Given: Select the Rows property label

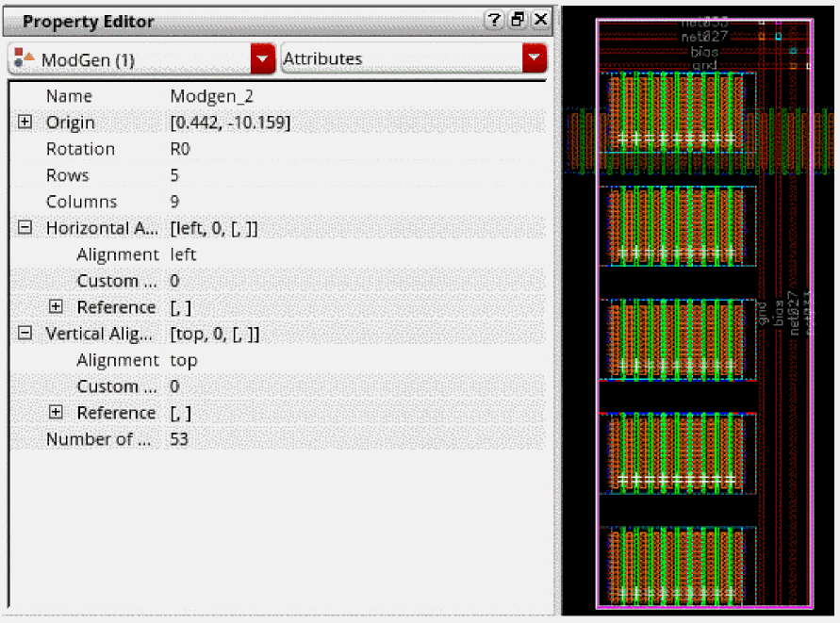Looking at the screenshot, I should click(x=68, y=175).
